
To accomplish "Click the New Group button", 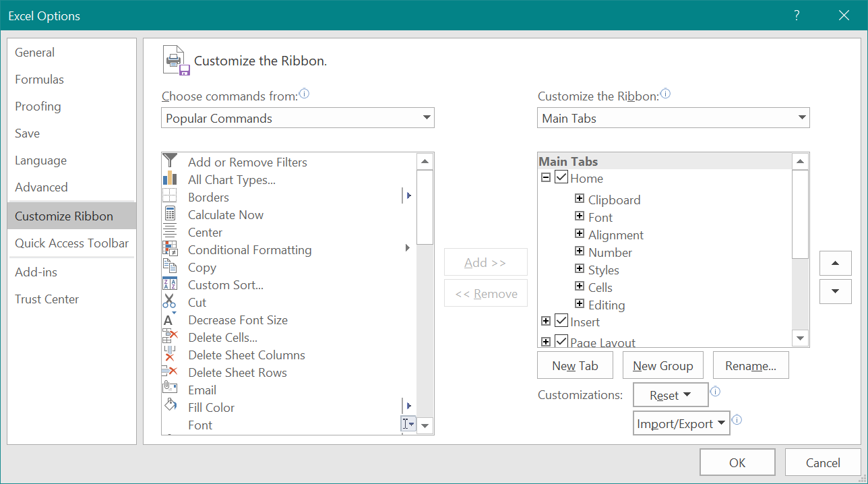I will [662, 365].
